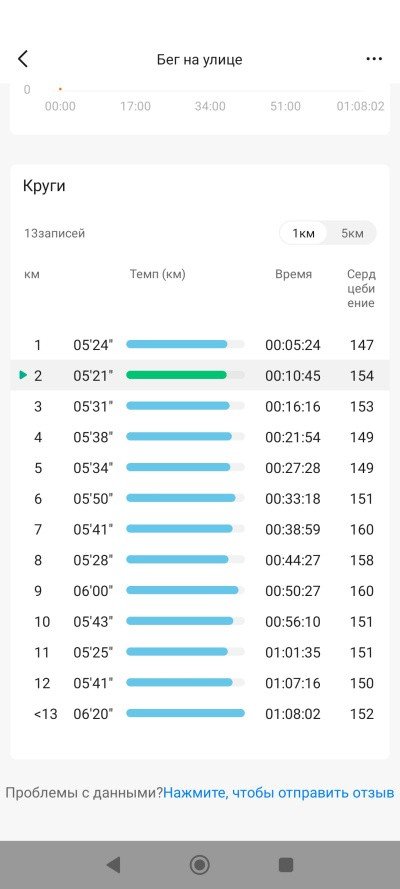Image resolution: width=400 pixels, height=889 pixels.
Task: Tap Android recent apps square
Action: [x=286, y=865]
